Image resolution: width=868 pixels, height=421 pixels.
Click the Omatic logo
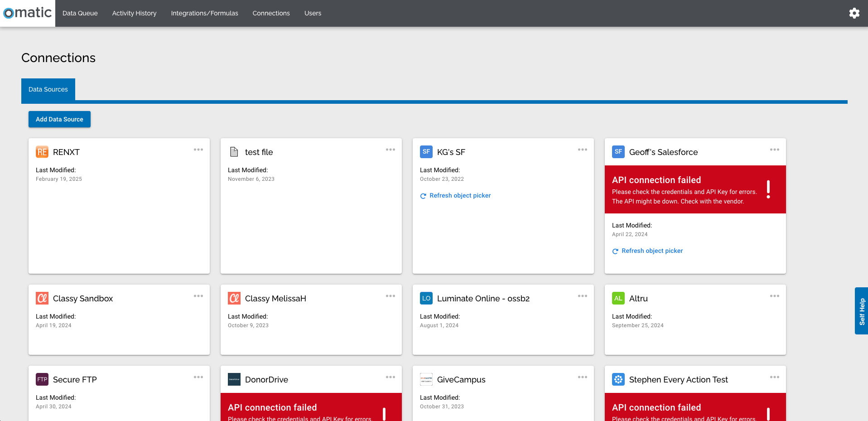[x=27, y=13]
